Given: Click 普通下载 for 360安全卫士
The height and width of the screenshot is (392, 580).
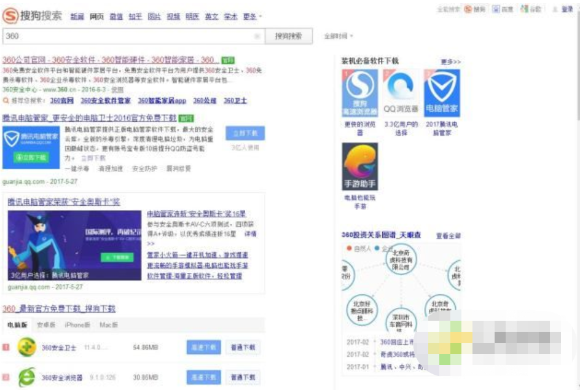Looking at the screenshot, I should 243,347.
